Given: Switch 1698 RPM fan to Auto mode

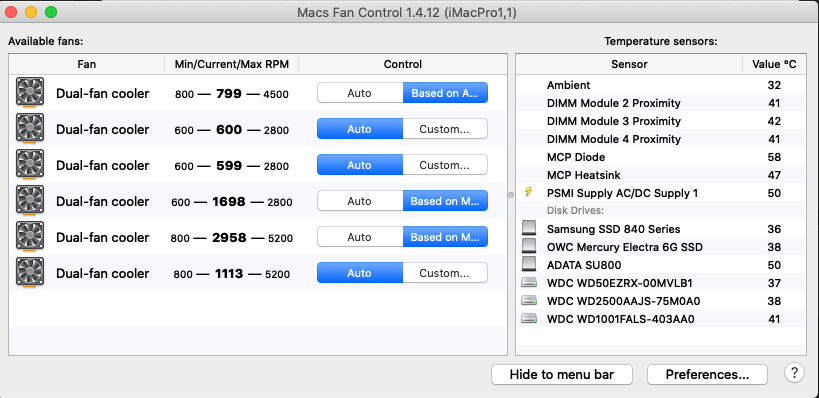Looking at the screenshot, I should (x=360, y=201).
